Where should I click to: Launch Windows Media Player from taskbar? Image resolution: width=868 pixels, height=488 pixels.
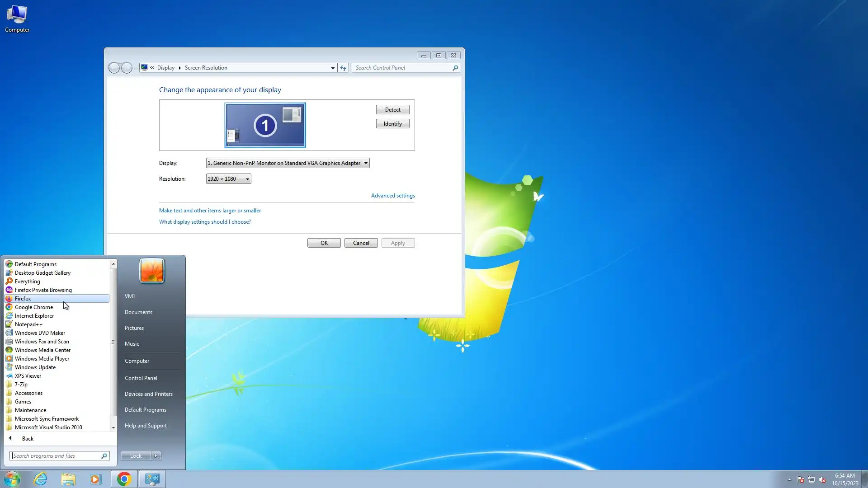click(x=96, y=479)
